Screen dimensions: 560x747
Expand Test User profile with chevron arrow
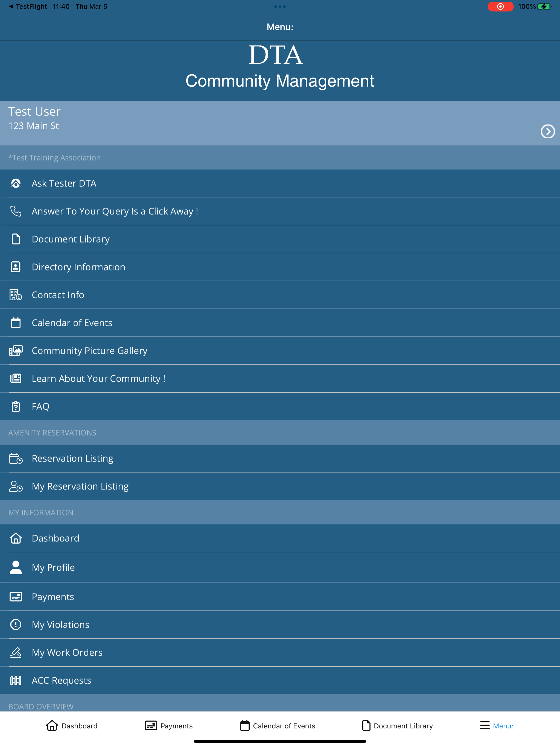point(547,131)
